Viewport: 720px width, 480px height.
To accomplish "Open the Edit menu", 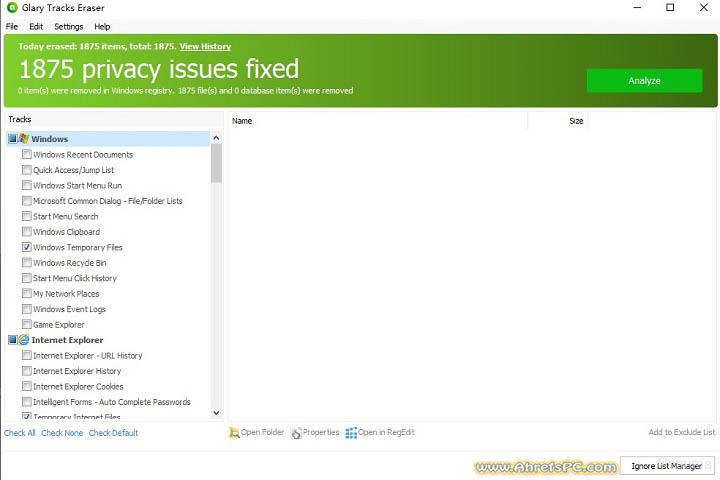I will (x=36, y=27).
